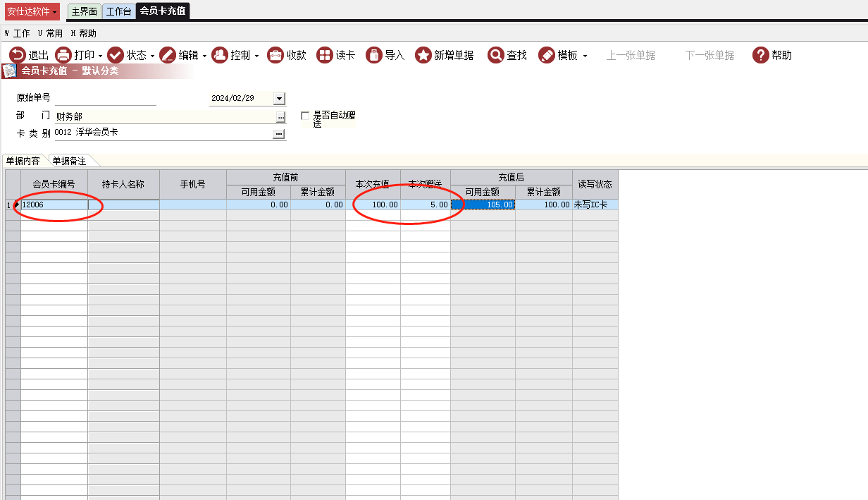Image resolution: width=868 pixels, height=500 pixels.
Task: Click member card number cell 12006
Action: 54,205
